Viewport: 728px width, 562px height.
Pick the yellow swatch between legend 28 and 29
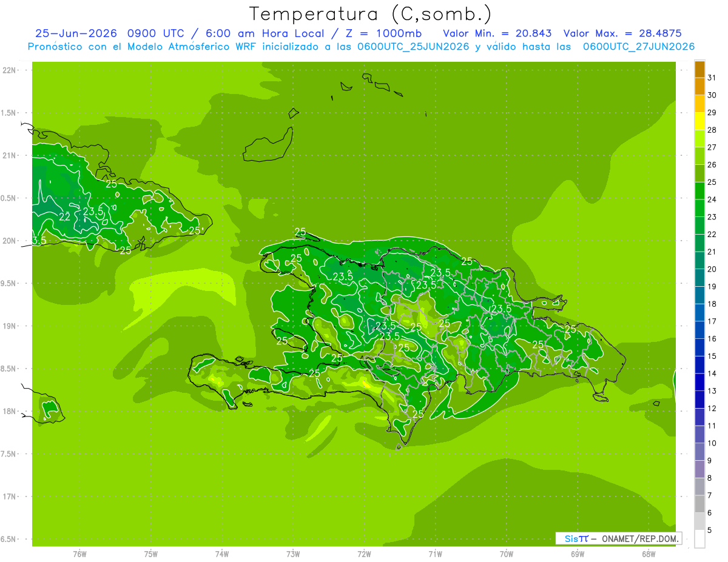pyautogui.click(x=699, y=121)
